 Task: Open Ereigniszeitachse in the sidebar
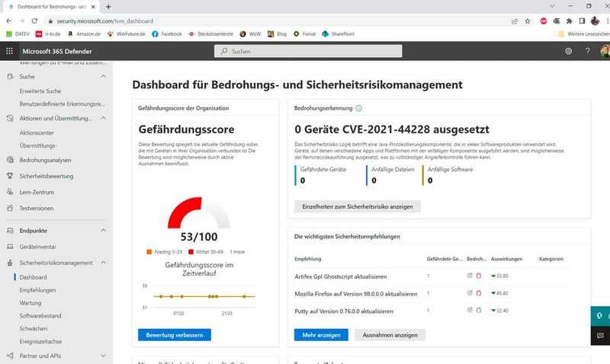pos(41,341)
